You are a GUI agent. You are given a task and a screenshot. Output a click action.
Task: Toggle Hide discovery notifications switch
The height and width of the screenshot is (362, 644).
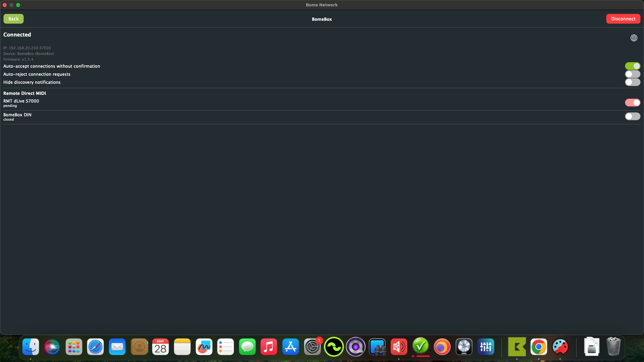tap(633, 82)
